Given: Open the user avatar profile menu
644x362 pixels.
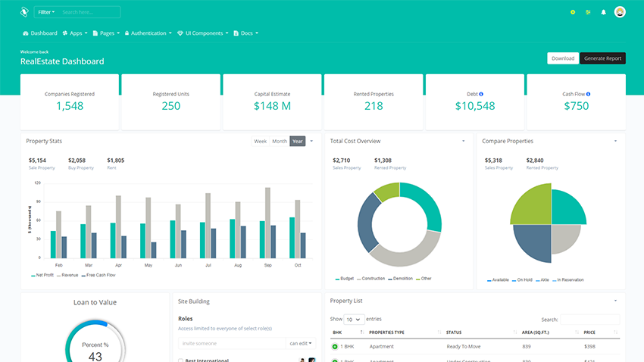Looking at the screenshot, I should point(620,12).
